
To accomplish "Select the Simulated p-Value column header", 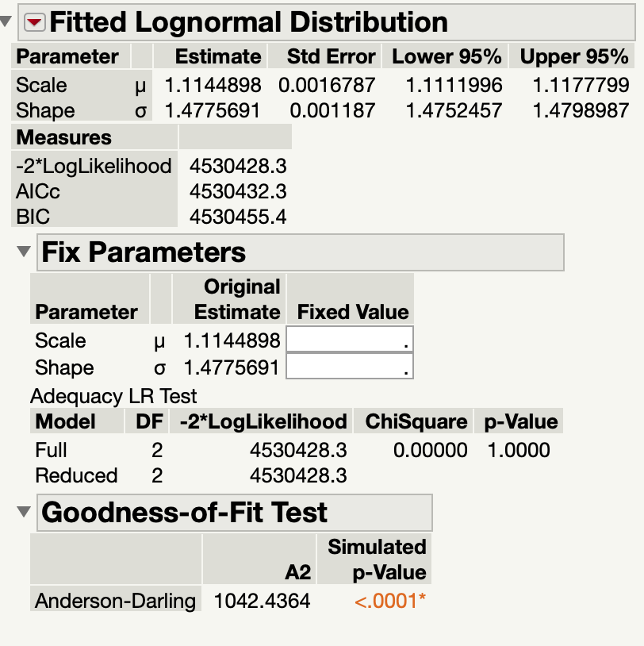I will 374,559.
